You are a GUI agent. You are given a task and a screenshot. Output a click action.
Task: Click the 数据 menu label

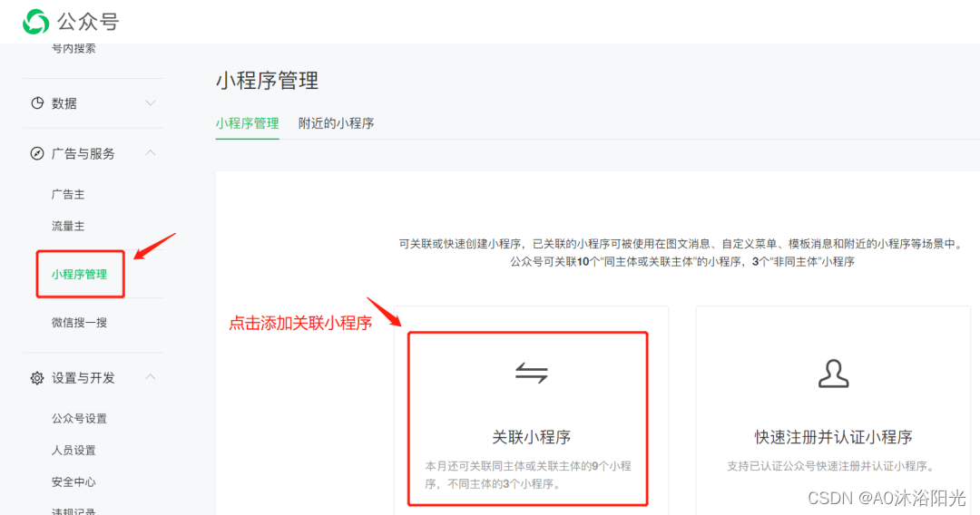point(64,103)
